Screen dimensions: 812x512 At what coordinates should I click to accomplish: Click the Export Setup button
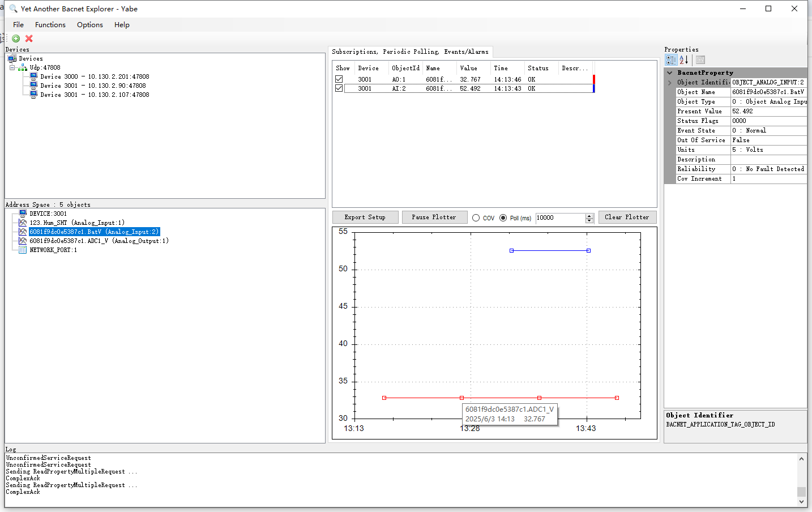[365, 217]
